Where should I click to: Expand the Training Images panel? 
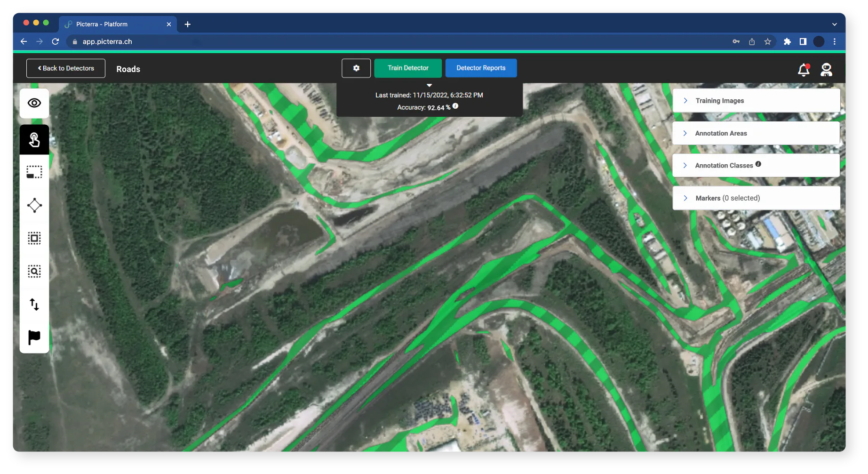point(756,101)
